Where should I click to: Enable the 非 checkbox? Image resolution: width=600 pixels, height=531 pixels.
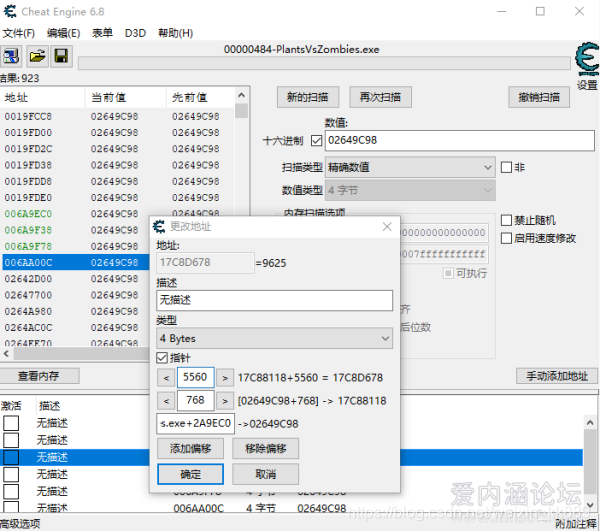[506, 167]
